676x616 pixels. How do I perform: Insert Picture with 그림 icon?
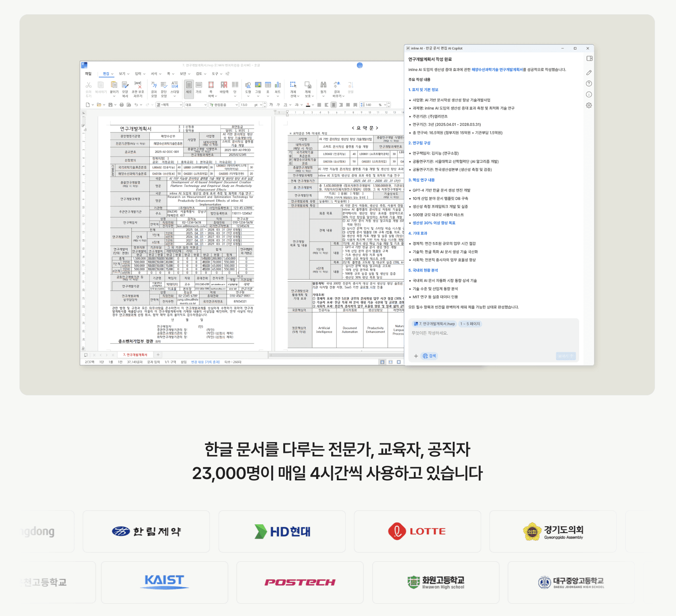[x=258, y=85]
